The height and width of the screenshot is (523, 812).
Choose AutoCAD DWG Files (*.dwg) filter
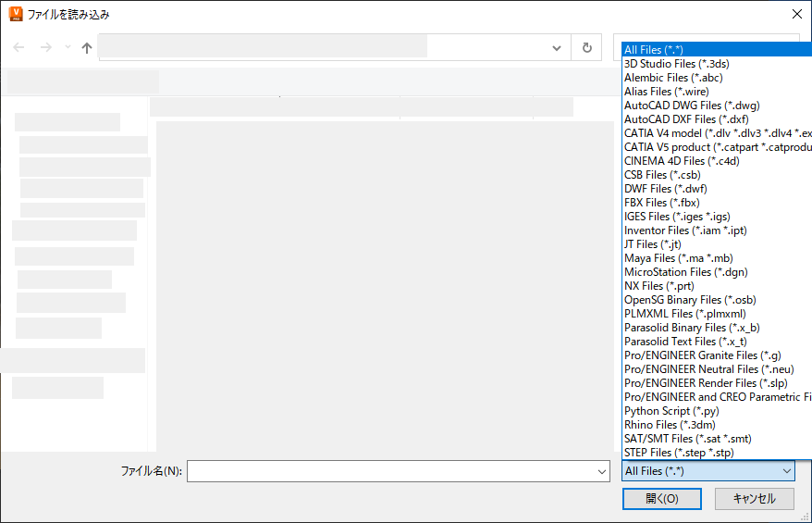(x=717, y=106)
